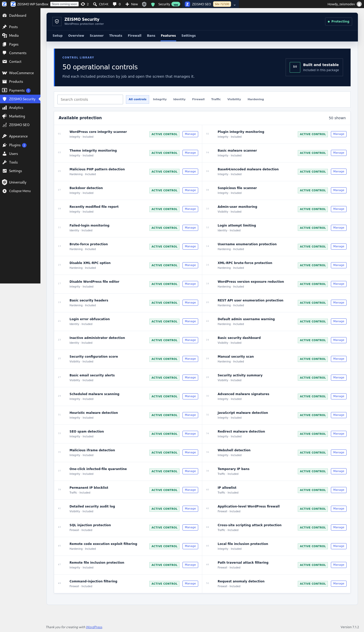Viewport: 364px width, 632px height.
Task: Open the Scanner tab
Action: (x=97, y=36)
